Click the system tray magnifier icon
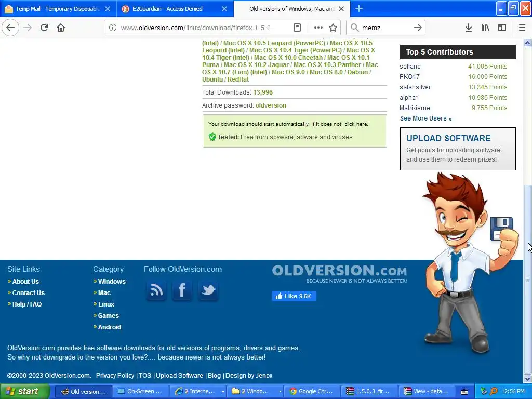Screen dimensions: 532x399 [x=494, y=391]
